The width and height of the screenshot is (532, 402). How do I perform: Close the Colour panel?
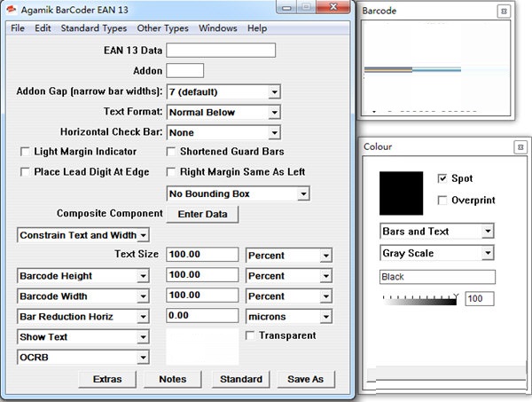point(520,147)
